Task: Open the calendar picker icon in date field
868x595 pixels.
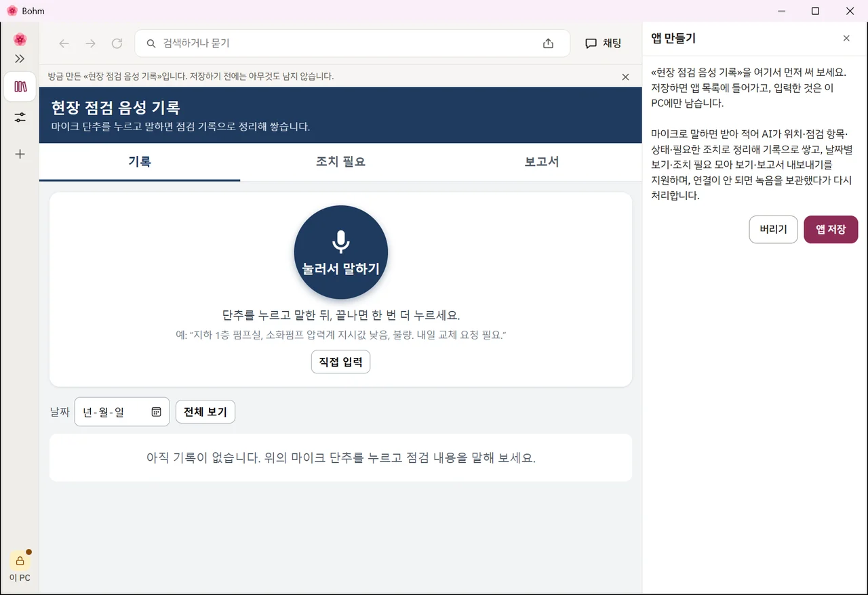Action: 156,412
